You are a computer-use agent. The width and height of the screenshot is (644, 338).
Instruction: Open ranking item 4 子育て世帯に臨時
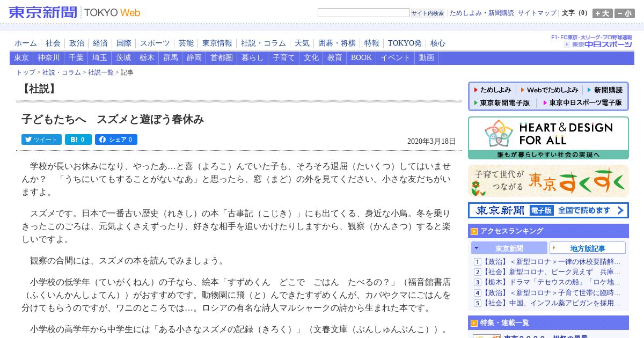(x=552, y=293)
